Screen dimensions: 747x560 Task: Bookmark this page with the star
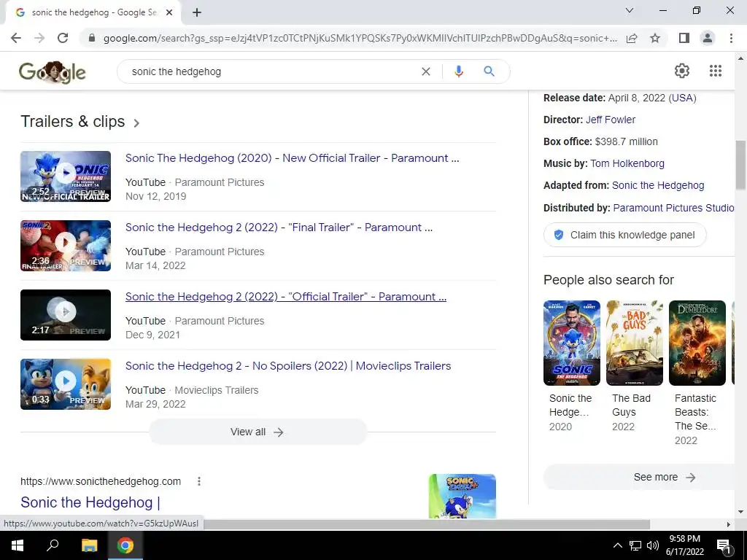[655, 38]
